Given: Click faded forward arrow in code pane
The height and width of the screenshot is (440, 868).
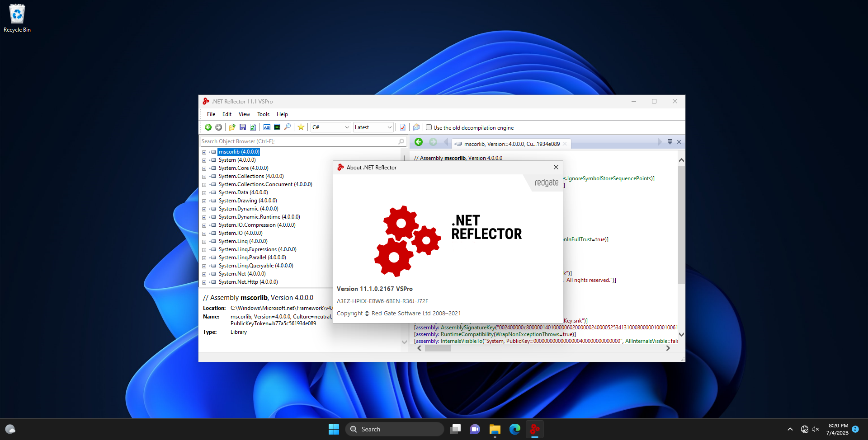Looking at the screenshot, I should pos(433,142).
